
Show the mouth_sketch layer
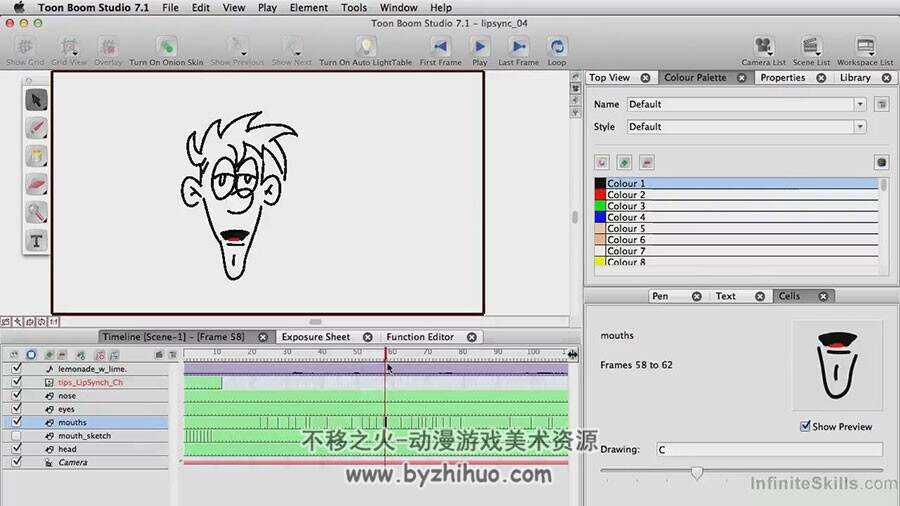point(17,435)
